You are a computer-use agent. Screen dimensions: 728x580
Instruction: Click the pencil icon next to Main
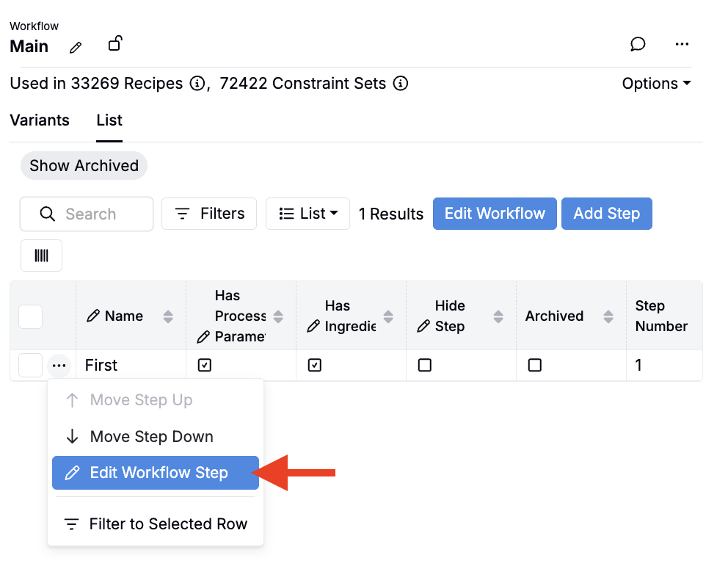coord(76,48)
